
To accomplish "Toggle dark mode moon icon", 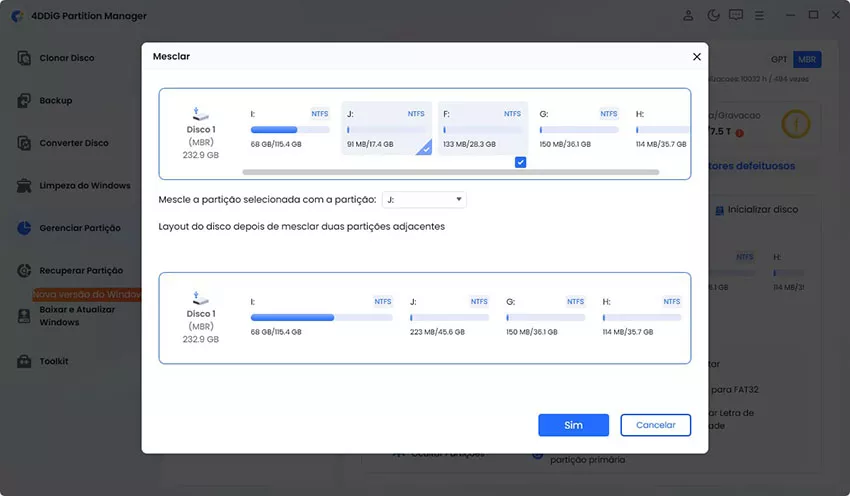I will click(713, 16).
